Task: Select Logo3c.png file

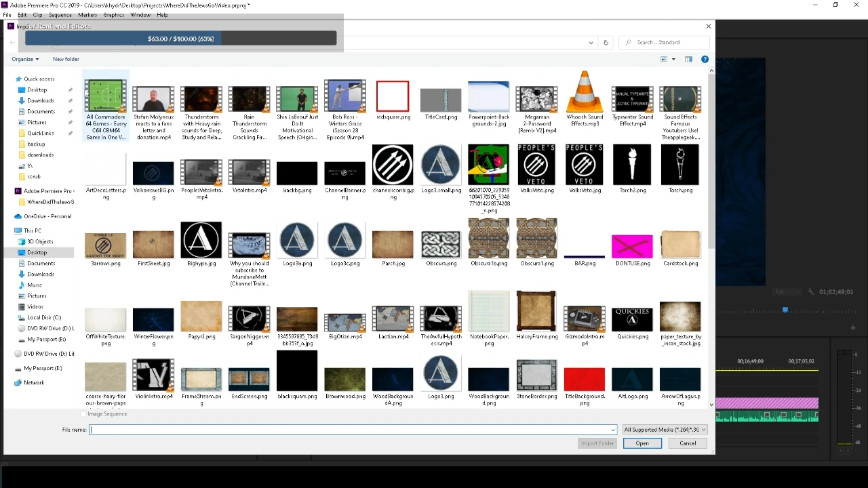Action: (x=345, y=244)
